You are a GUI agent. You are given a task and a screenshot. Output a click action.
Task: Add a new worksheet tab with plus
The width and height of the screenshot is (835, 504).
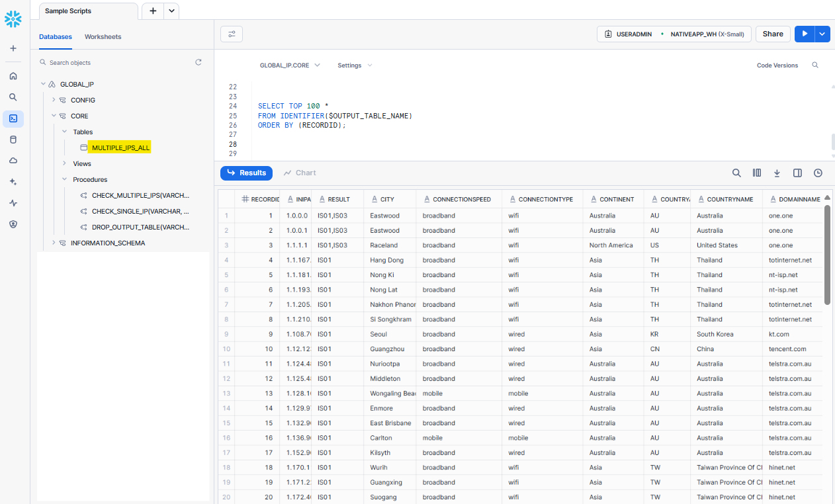pyautogui.click(x=153, y=11)
